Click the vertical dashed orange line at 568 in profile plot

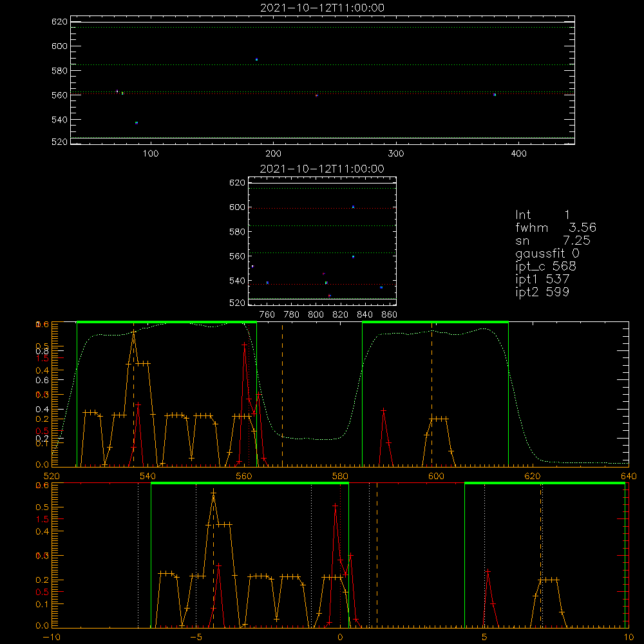(x=282, y=394)
